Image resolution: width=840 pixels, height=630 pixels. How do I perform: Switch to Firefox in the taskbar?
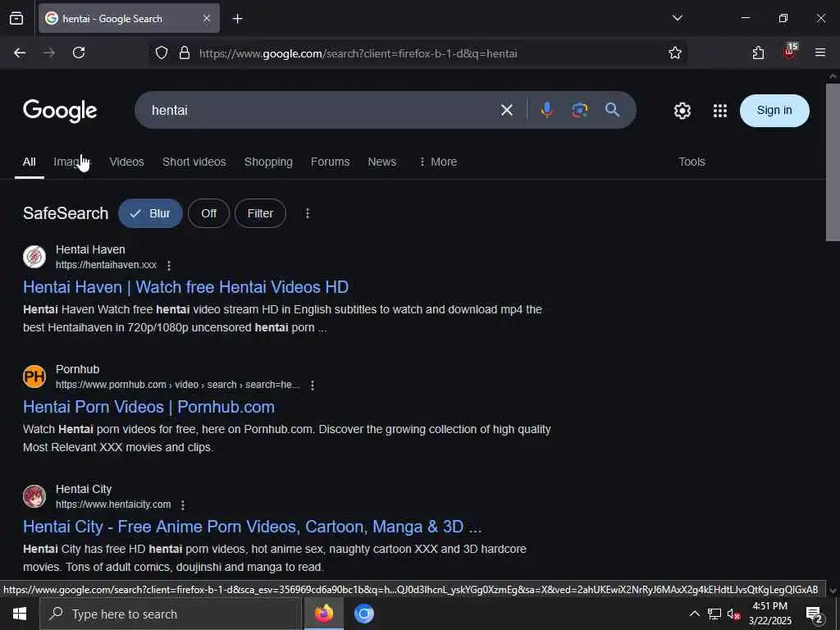click(x=323, y=614)
